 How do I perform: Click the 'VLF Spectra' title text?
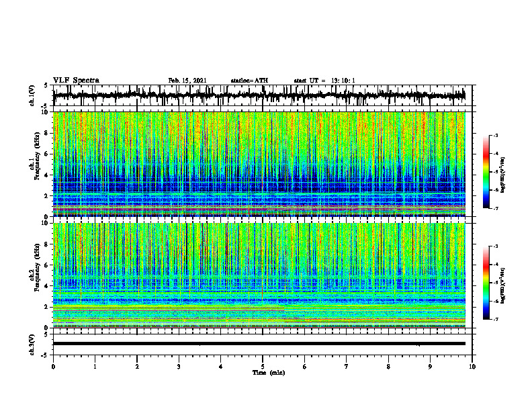[76, 81]
